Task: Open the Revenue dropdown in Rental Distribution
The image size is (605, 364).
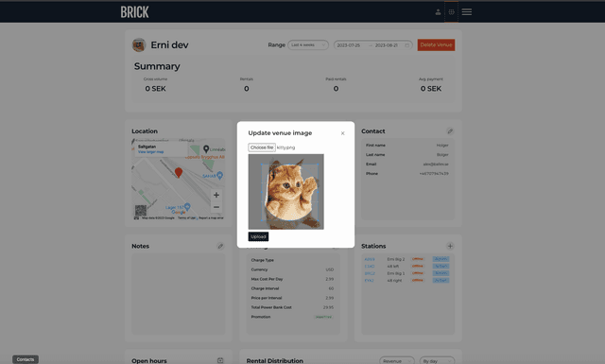Action: pos(397,361)
